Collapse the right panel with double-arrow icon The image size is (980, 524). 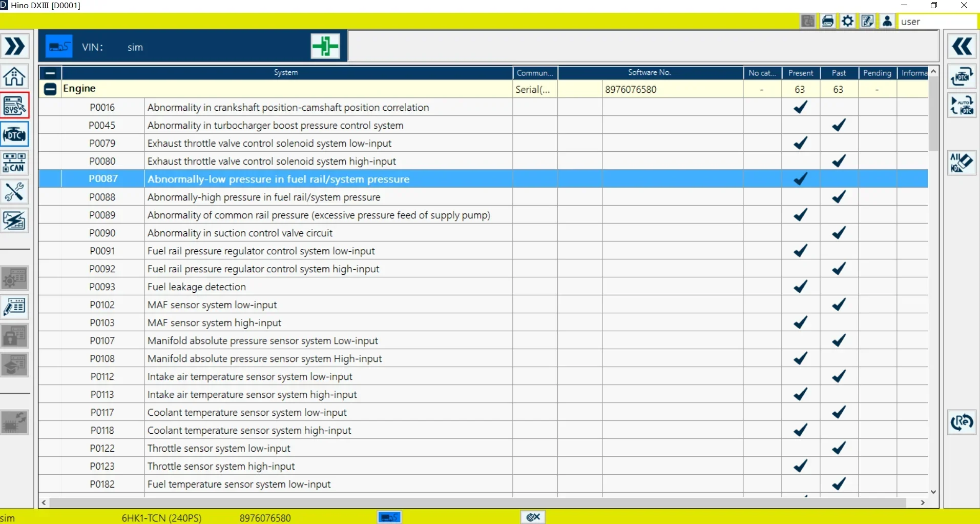962,47
